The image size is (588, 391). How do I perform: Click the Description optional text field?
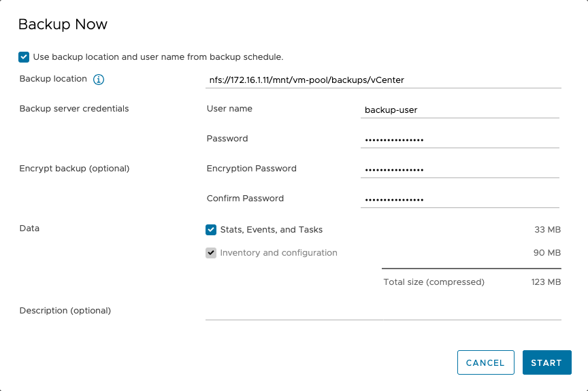382,311
